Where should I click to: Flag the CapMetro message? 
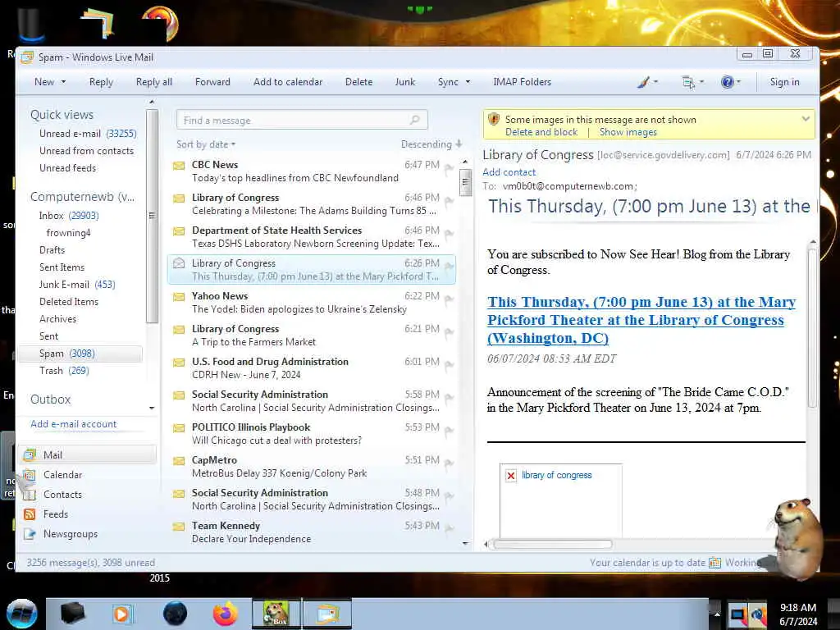tap(449, 464)
